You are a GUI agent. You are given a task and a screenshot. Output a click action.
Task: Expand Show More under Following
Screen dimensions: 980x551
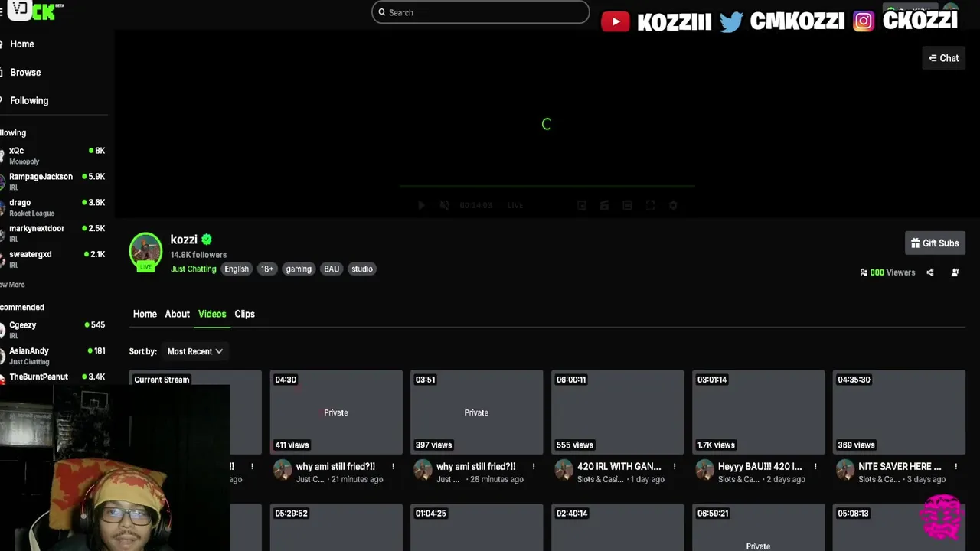pyautogui.click(x=12, y=285)
